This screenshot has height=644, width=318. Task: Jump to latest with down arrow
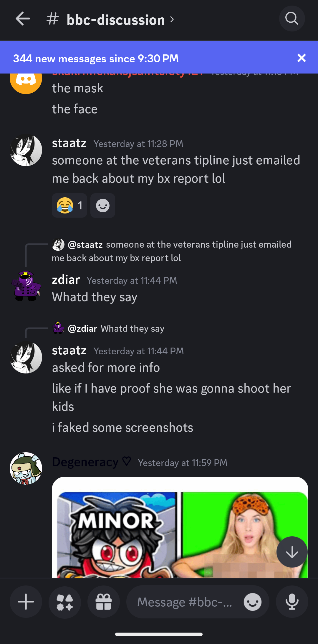[x=292, y=552]
